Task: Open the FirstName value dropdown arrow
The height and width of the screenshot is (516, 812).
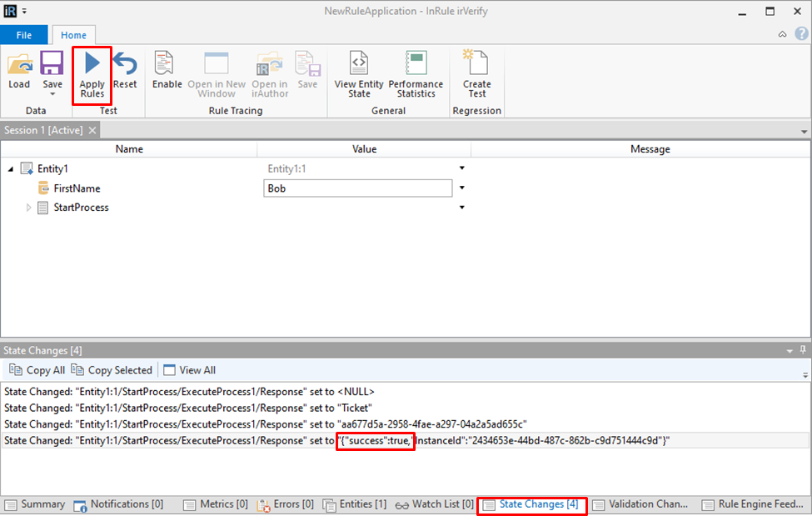Action: (x=462, y=188)
